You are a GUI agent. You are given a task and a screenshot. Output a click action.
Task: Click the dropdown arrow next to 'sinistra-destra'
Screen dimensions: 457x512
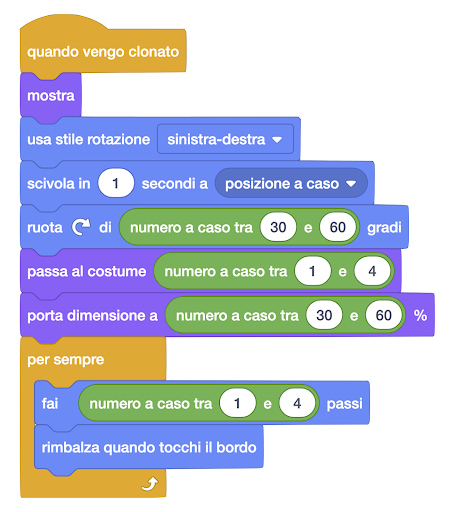[277, 140]
